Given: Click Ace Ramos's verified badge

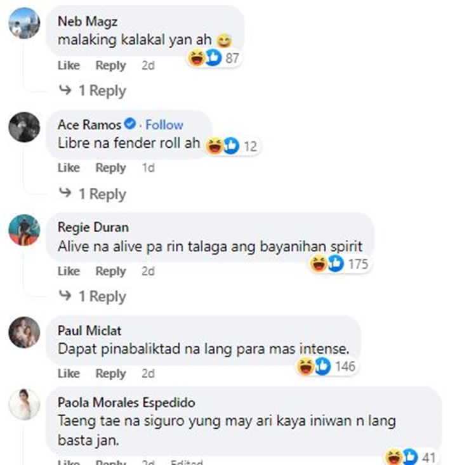Looking at the screenshot, I should (x=131, y=124).
